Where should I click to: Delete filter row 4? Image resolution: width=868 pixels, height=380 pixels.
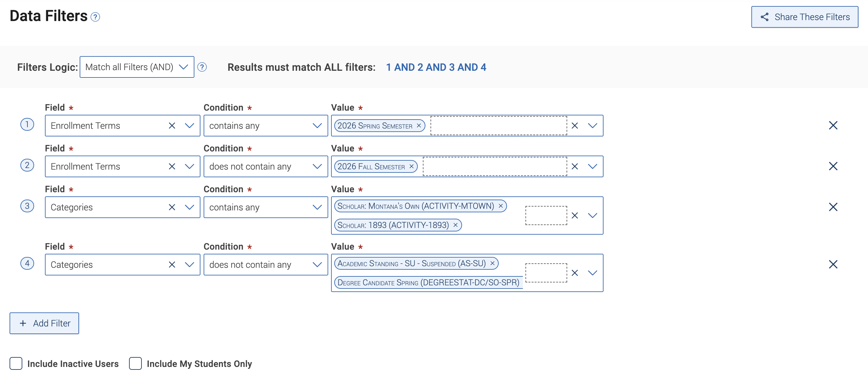(833, 264)
